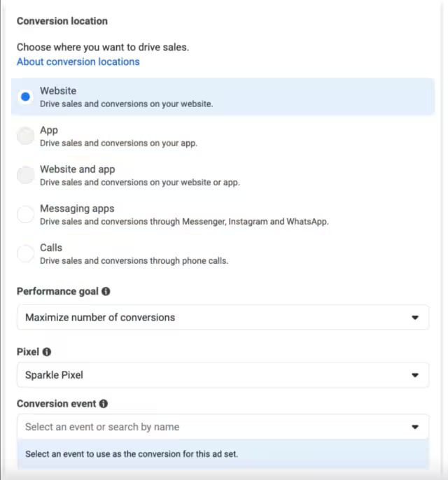The image size is (448, 480).
Task: Click the Website and app label
Action: click(78, 169)
